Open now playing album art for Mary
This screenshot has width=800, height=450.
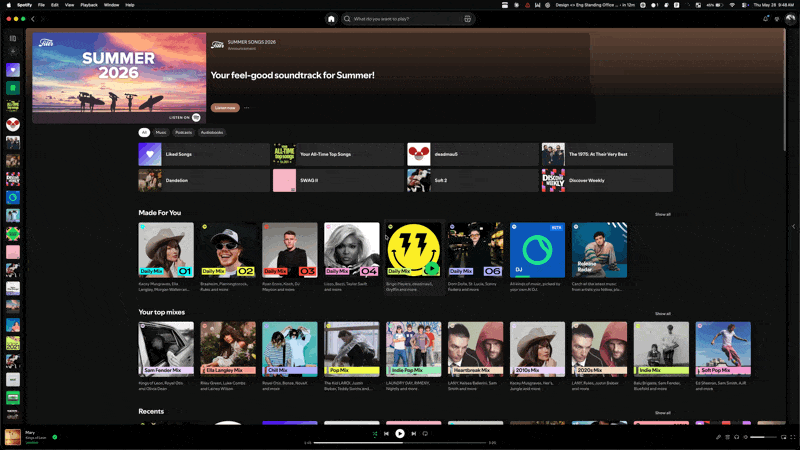pos(13,437)
